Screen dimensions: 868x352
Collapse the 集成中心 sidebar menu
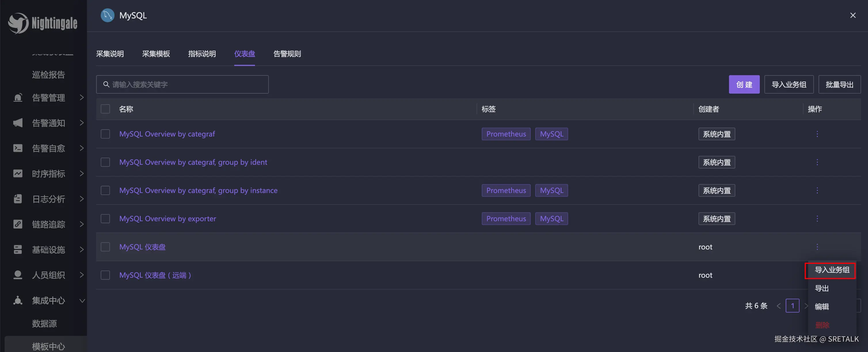click(x=48, y=300)
